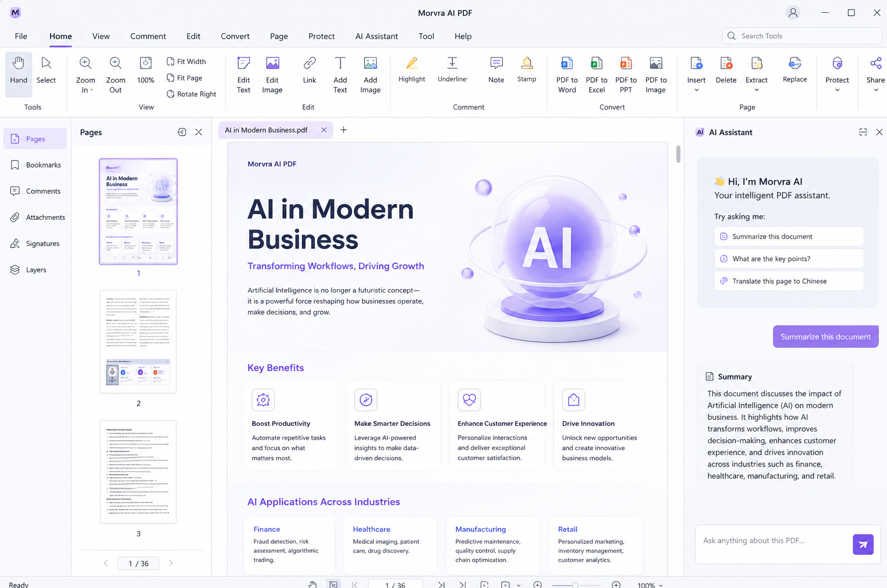887x588 pixels.
Task: Open the AI Assistant ribbon tab
Action: tap(377, 36)
